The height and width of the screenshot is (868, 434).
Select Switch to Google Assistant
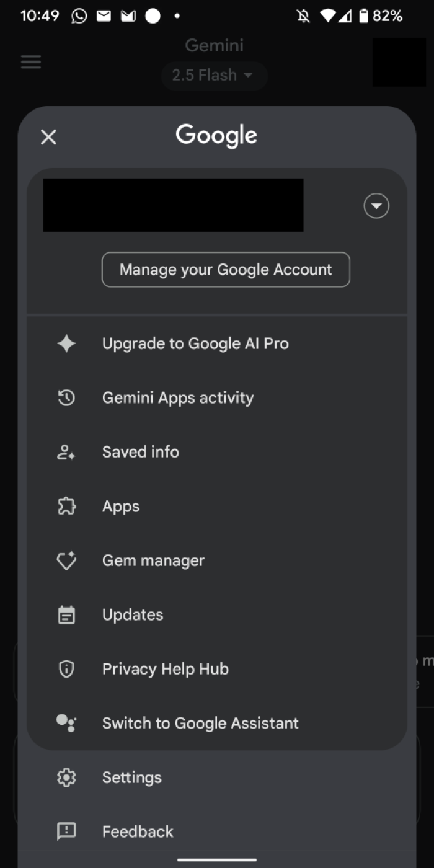coord(200,723)
